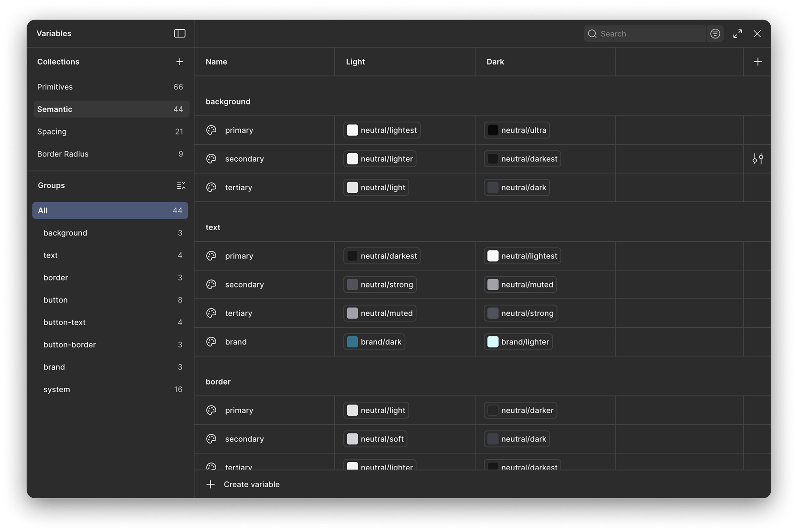Click palette icon of background primary variable

211,130
